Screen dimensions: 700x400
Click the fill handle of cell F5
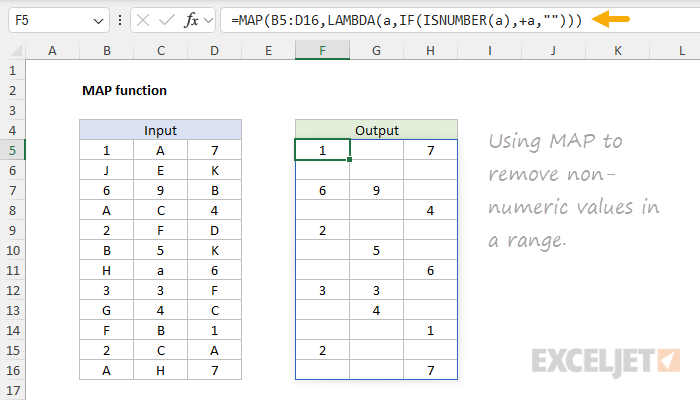(x=350, y=159)
